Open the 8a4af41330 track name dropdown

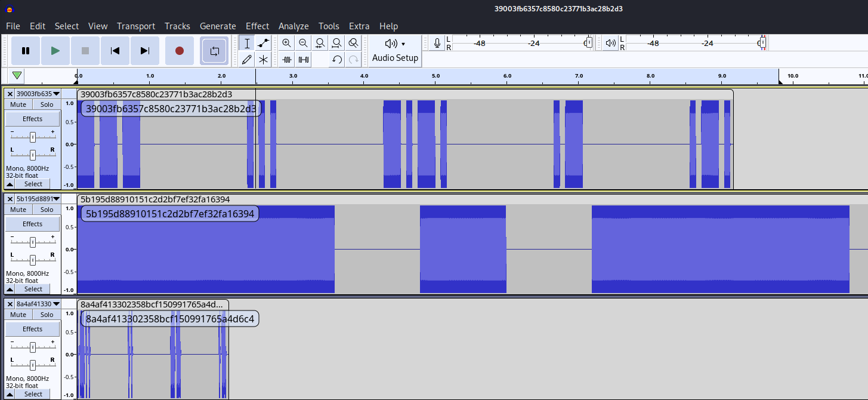[x=38, y=304]
